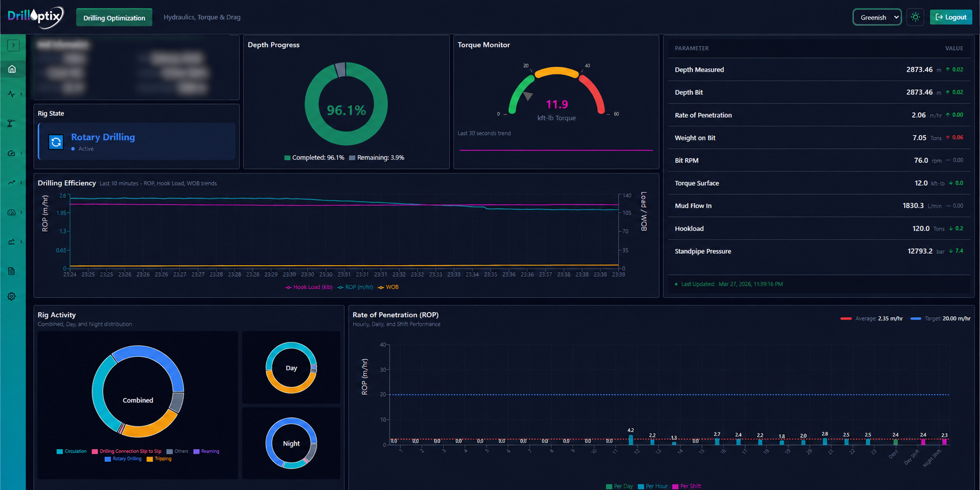Screen dimensions: 980x490
Task: Toggle Tripping in Rig Activity legend
Action: click(159, 459)
